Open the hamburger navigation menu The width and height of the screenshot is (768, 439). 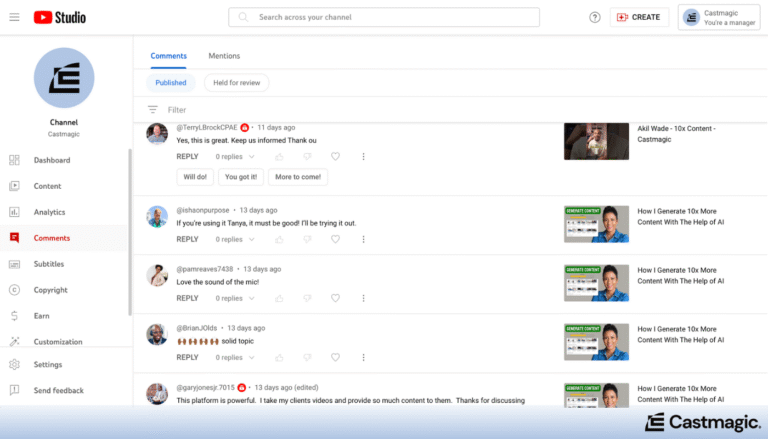pos(14,17)
